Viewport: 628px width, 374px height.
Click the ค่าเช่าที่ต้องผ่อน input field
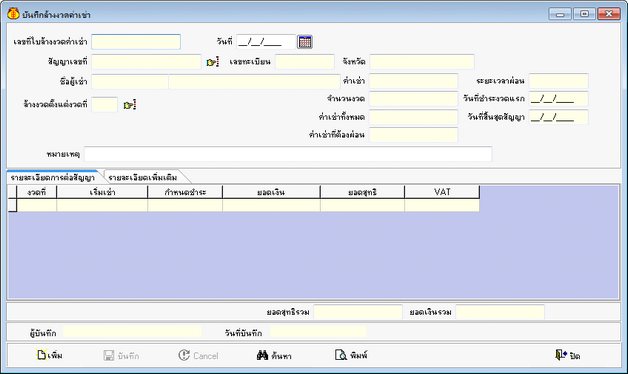coord(413,135)
